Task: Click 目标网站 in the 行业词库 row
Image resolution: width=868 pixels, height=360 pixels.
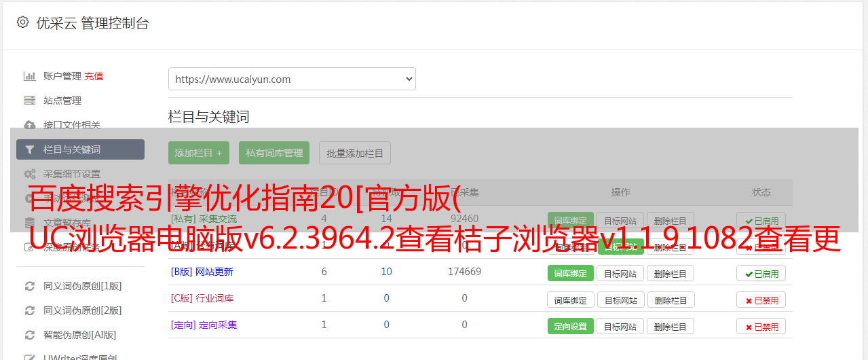Action: (620, 300)
